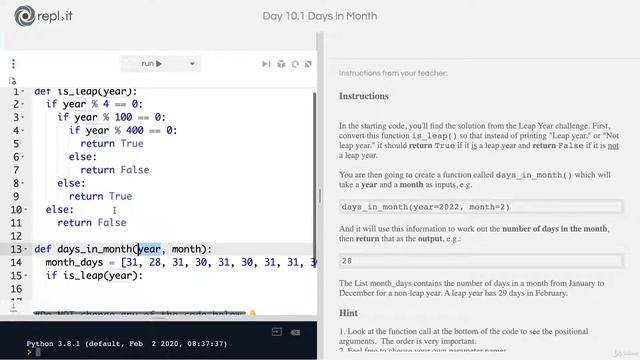Collapse the fold arrow on line 8
This screenshot has width=640, height=360.
point(23,183)
